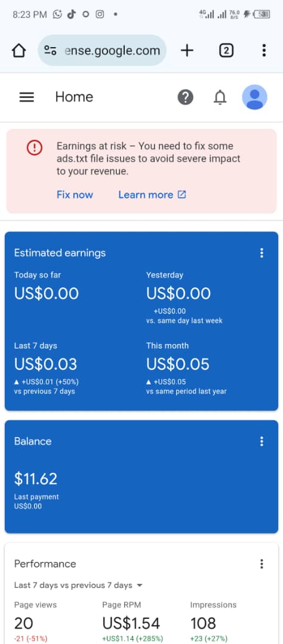The height and width of the screenshot is (644, 283).
Task: Tap the Page RPM US$1.54 metric
Action: (133, 623)
